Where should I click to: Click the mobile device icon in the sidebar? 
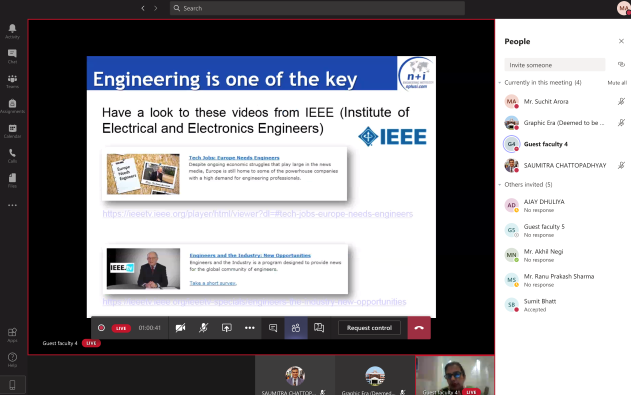[x=12, y=385]
